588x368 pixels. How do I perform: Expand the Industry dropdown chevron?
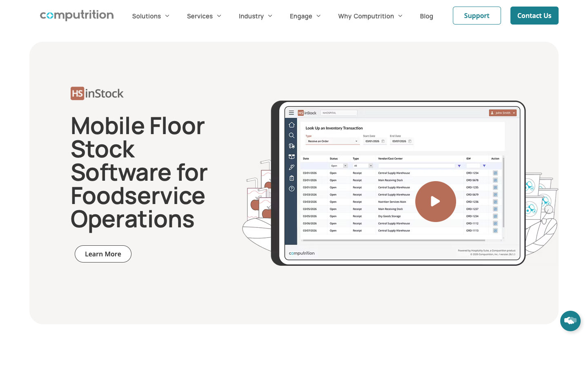270,16
